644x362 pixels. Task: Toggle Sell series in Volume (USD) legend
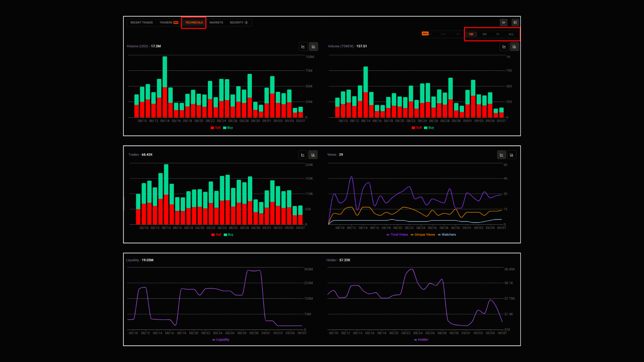point(216,128)
